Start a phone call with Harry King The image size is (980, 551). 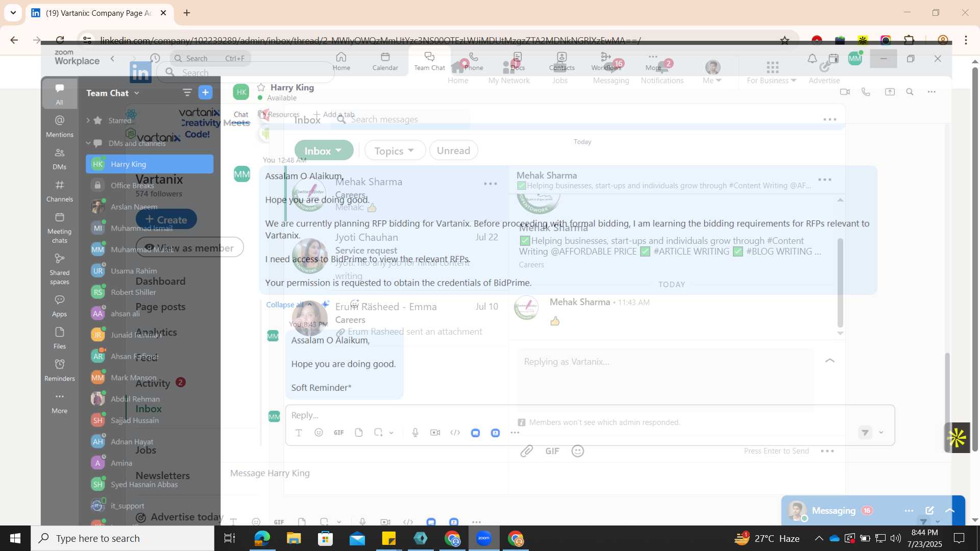pyautogui.click(x=866, y=92)
